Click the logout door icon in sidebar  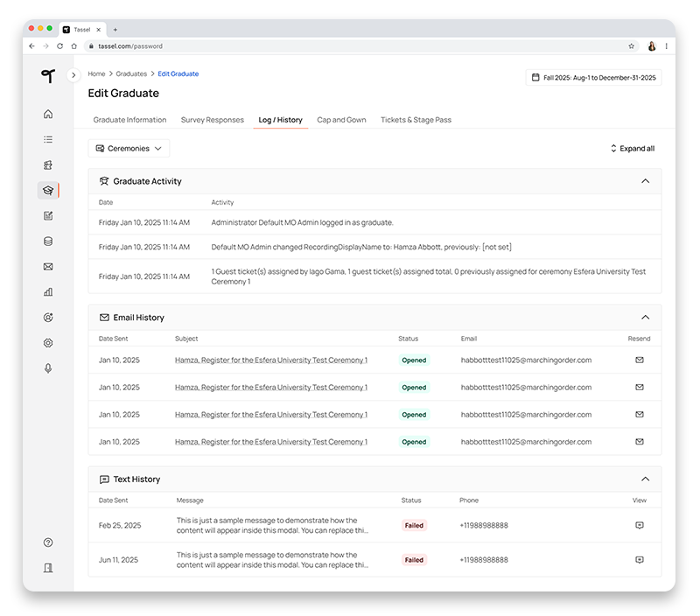coord(48,567)
